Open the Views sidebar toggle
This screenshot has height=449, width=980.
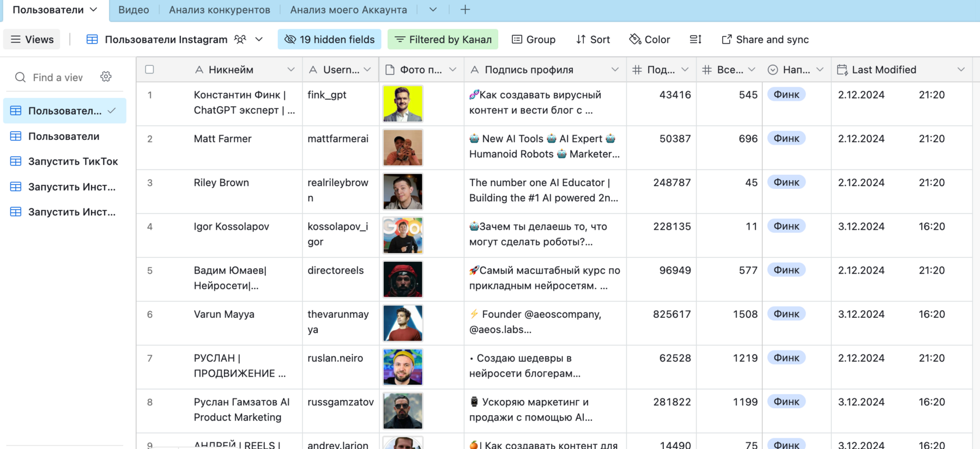click(32, 40)
